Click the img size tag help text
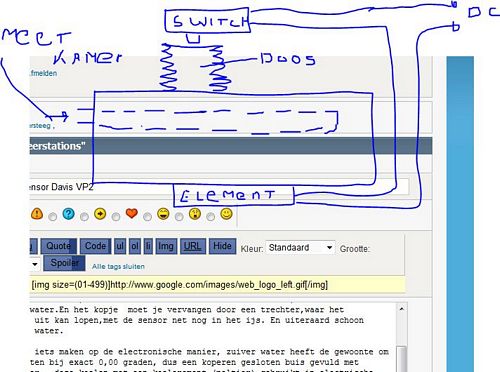 180,285
